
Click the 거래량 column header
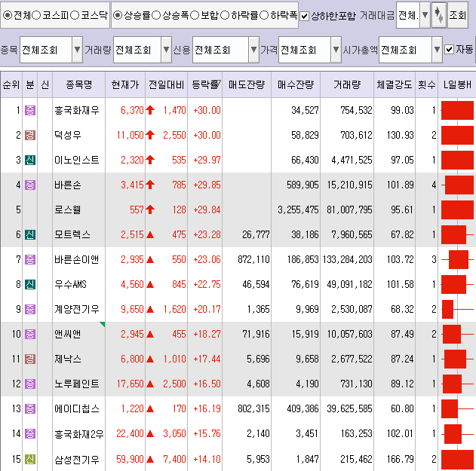point(347,84)
